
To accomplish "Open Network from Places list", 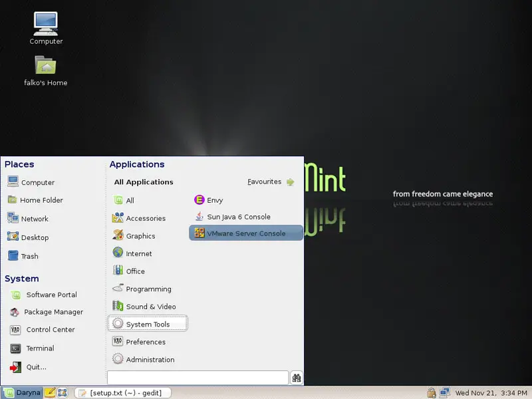I will (x=28, y=219).
